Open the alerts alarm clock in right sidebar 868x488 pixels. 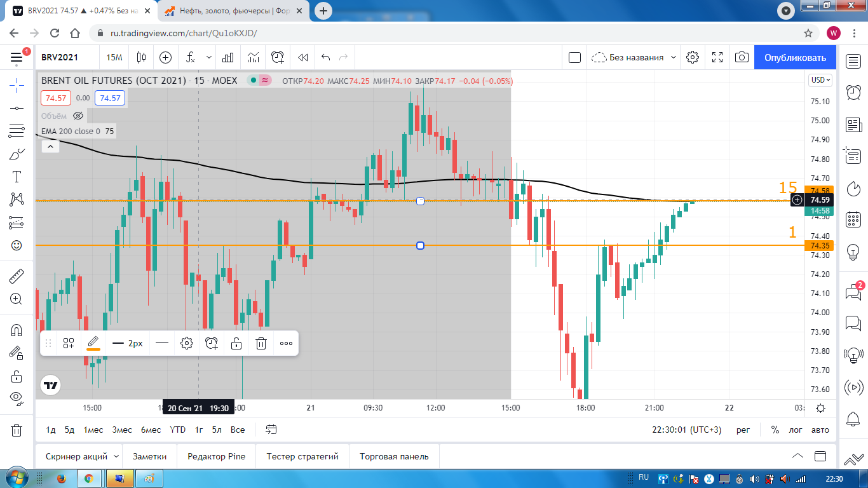pyautogui.click(x=853, y=92)
